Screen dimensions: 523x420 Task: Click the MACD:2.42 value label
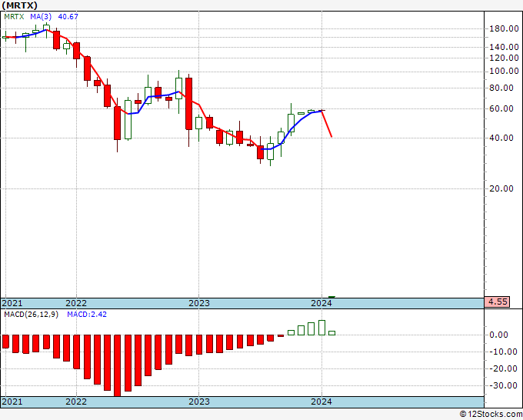[87, 315]
